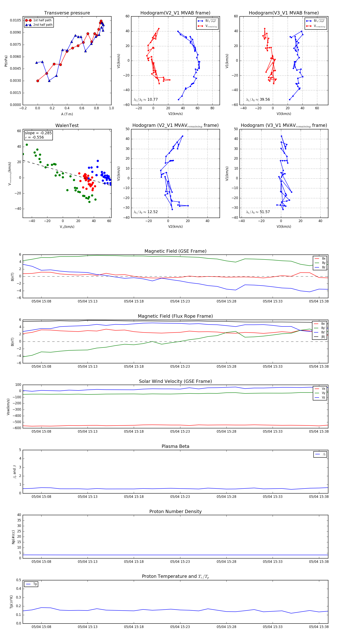This screenshot has height=644, width=351.
Task: Click the Tp legend entry in Proton Temperature plot
Action: tap(31, 584)
